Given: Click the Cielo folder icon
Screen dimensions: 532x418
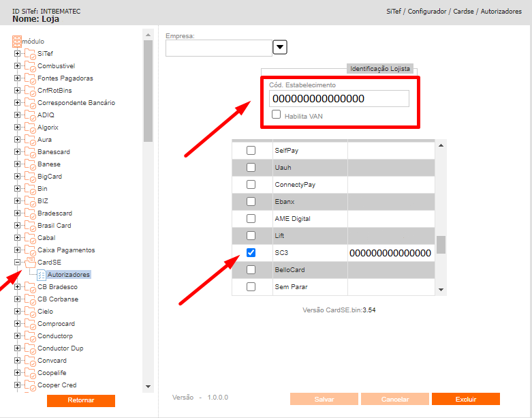Looking at the screenshot, I should pyautogui.click(x=30, y=312).
